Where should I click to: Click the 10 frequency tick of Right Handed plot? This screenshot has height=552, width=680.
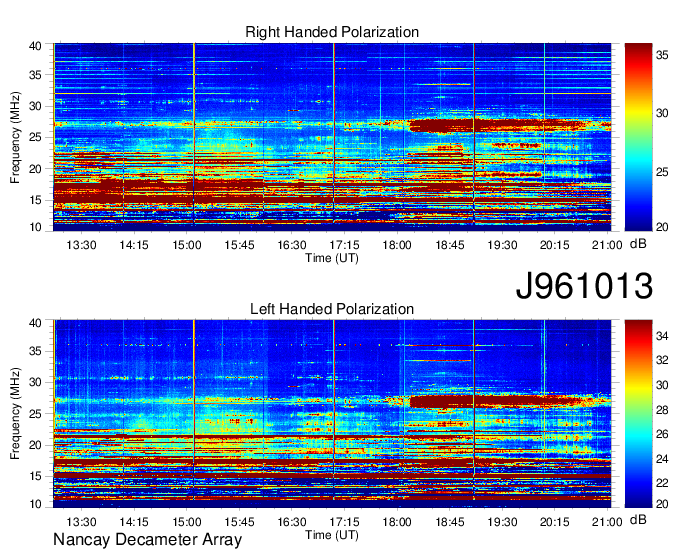coord(36,227)
